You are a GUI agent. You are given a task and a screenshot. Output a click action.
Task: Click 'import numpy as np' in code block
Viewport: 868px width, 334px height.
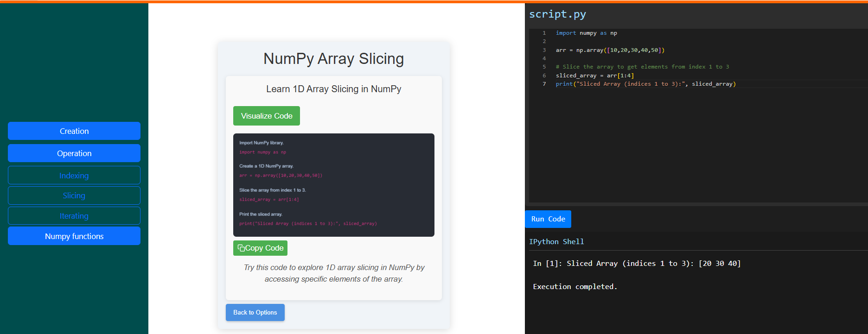[x=262, y=152]
